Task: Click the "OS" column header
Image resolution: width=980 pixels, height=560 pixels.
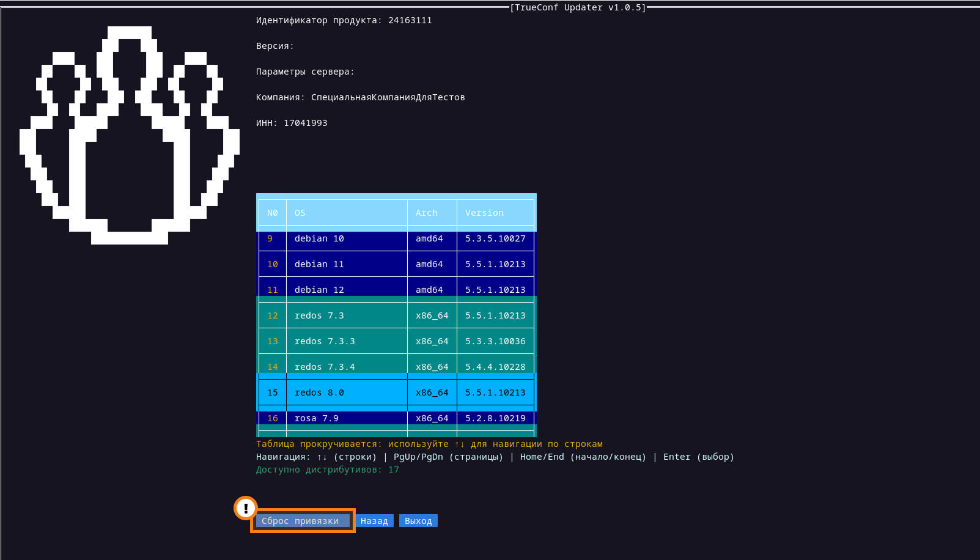Action: click(x=300, y=213)
